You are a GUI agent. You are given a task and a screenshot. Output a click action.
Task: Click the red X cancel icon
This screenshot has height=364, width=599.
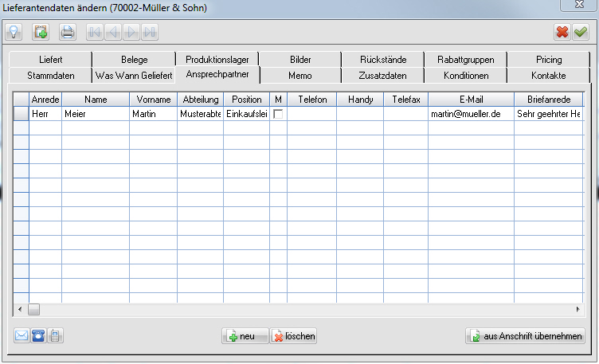(x=562, y=32)
